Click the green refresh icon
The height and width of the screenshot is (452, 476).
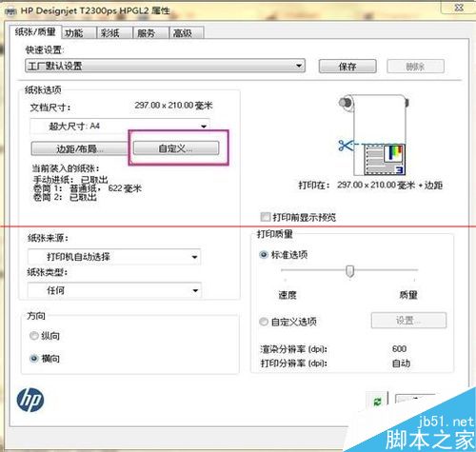point(377,403)
